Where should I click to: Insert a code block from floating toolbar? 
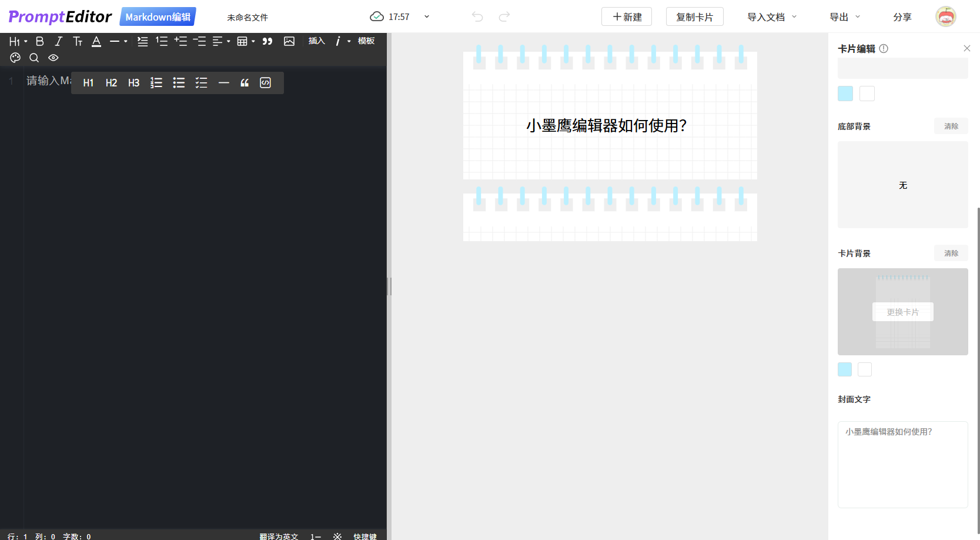[265, 82]
